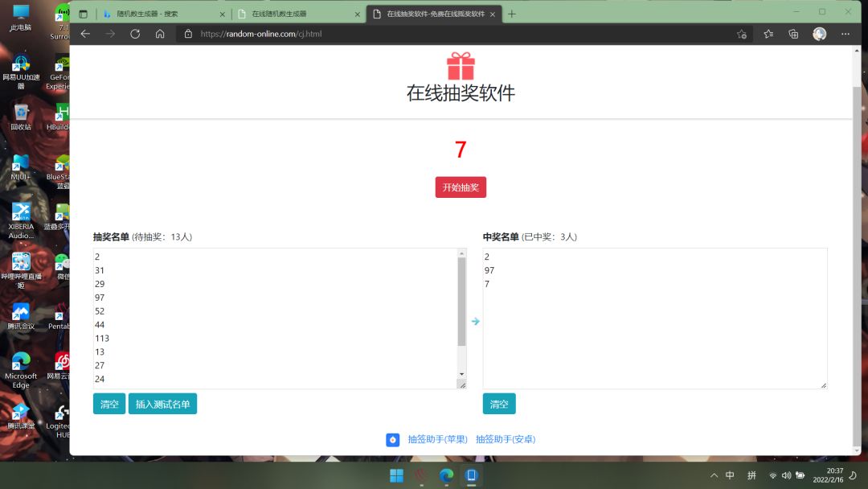Open the 此电脑 desktop icon
The width and height of the screenshot is (868, 489).
click(x=20, y=18)
